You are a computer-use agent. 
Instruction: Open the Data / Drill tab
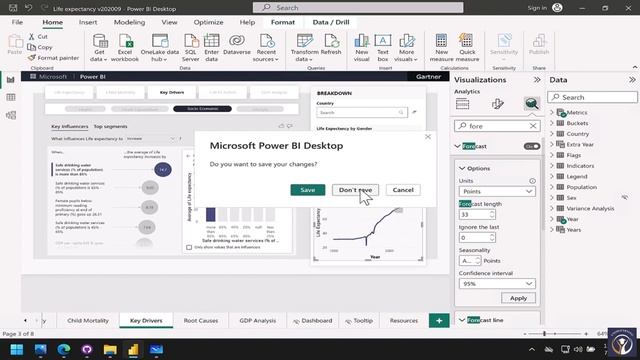[331, 22]
